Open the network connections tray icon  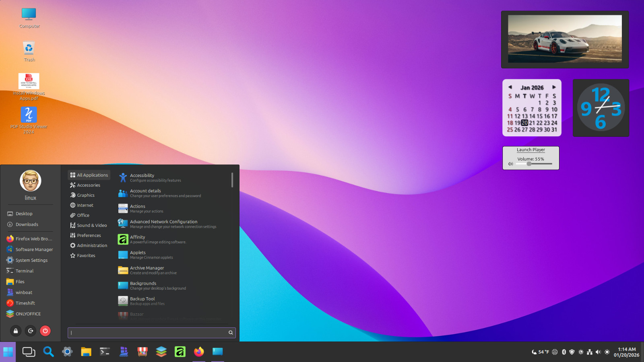(590, 352)
